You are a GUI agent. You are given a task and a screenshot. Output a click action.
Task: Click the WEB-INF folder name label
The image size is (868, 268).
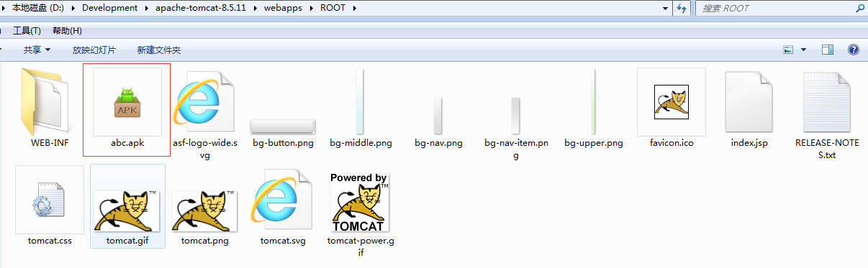coord(50,142)
